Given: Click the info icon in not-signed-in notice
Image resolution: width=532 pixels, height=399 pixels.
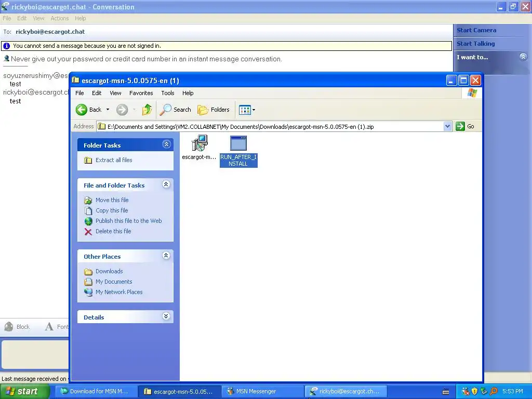Looking at the screenshot, I should pyautogui.click(x=6, y=46).
